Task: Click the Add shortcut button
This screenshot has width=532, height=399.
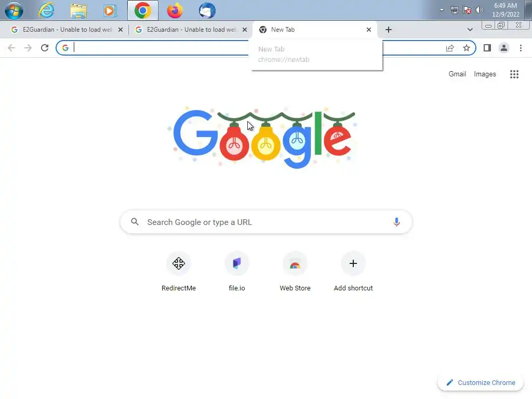Action: (x=353, y=272)
